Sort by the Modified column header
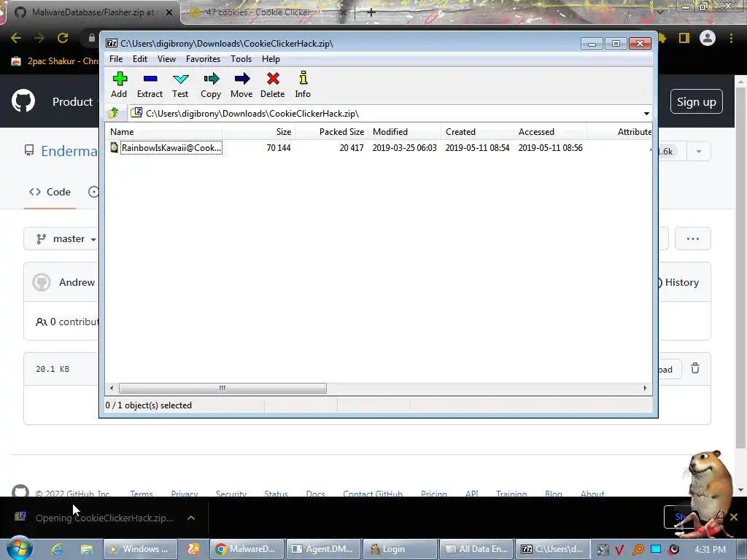This screenshot has width=747, height=560. pos(404,132)
